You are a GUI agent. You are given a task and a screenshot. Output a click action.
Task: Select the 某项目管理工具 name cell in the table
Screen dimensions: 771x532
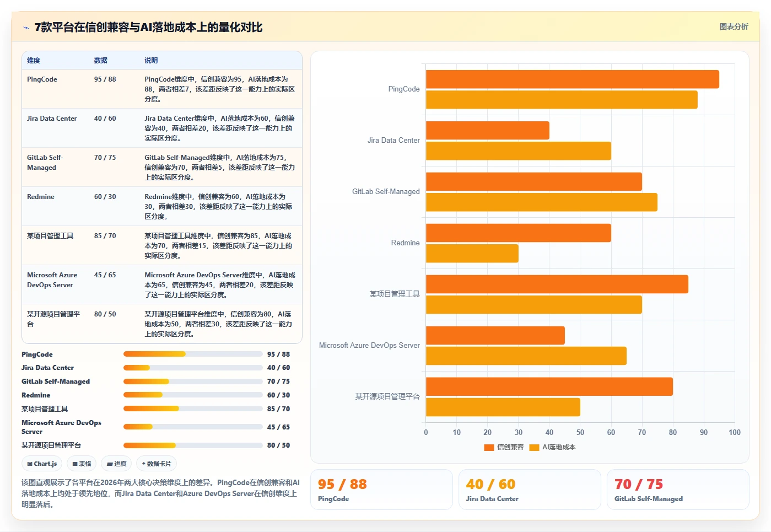56,245
